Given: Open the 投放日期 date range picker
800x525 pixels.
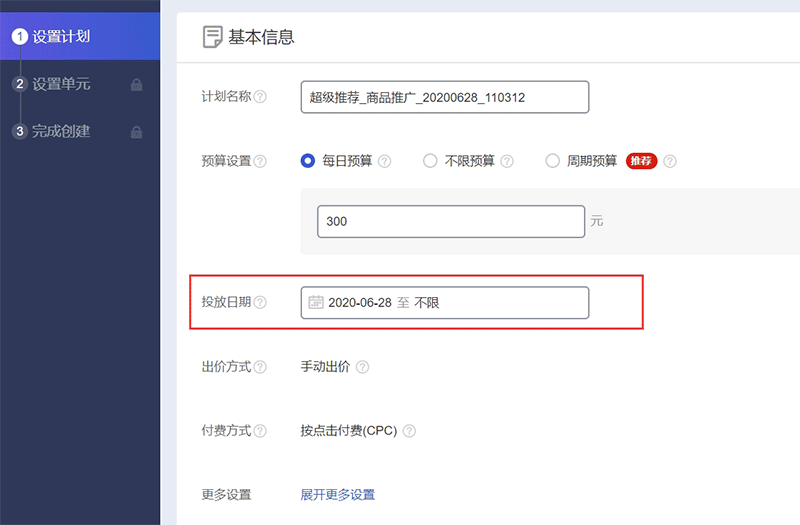Looking at the screenshot, I should tap(444, 302).
